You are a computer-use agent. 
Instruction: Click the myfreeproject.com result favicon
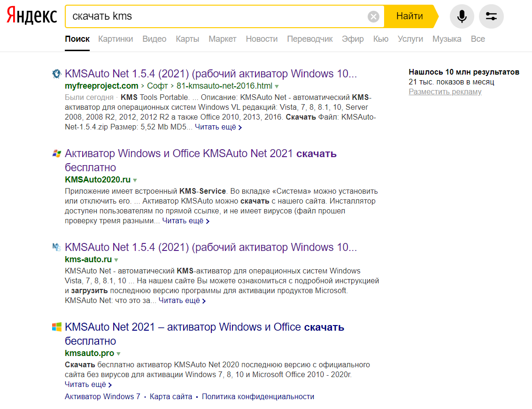[57, 74]
